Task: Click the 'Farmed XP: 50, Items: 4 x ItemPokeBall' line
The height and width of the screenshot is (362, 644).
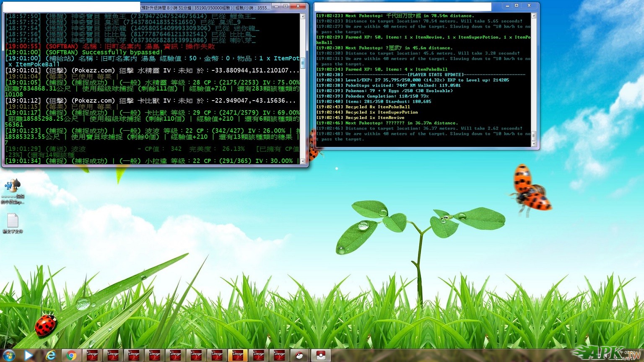Action: pos(382,70)
